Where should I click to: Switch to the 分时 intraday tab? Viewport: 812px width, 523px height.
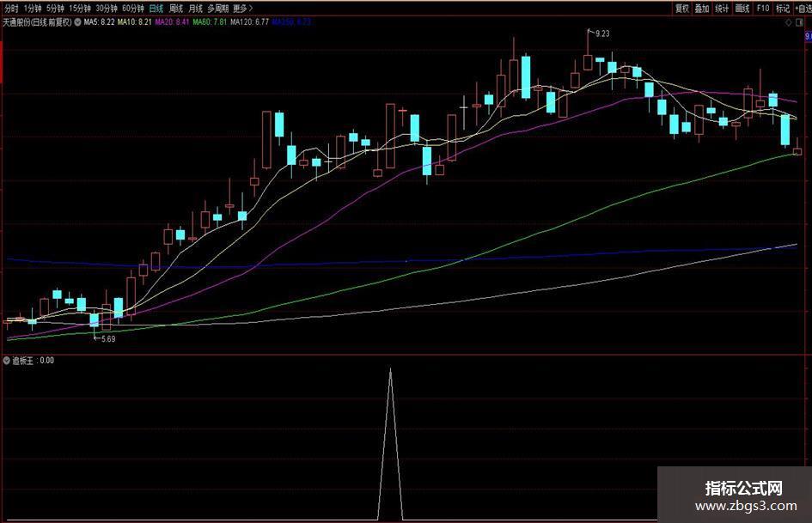(x=11, y=9)
